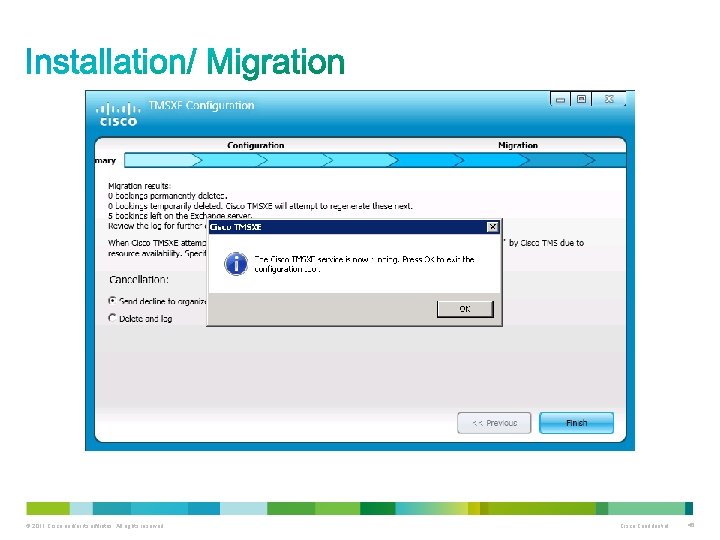Click the Cisco logo in the header
Image resolution: width=720 pixels, height=540 pixels.
click(118, 114)
